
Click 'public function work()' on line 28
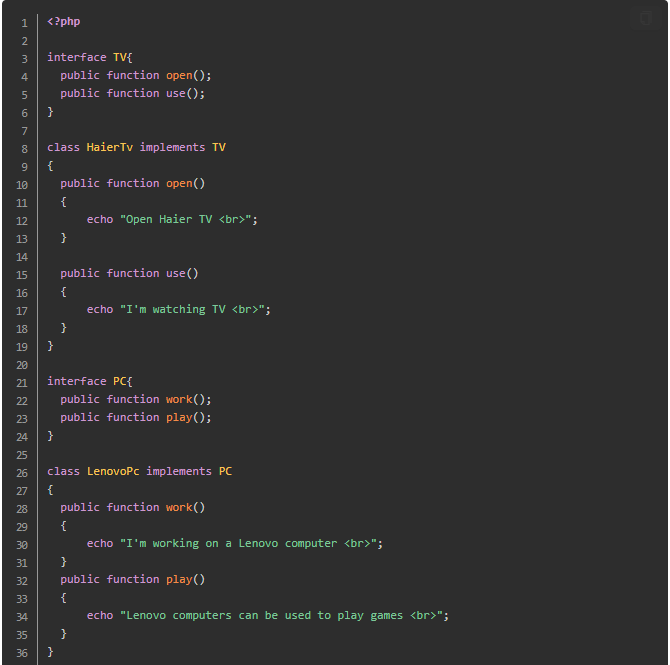pos(132,507)
